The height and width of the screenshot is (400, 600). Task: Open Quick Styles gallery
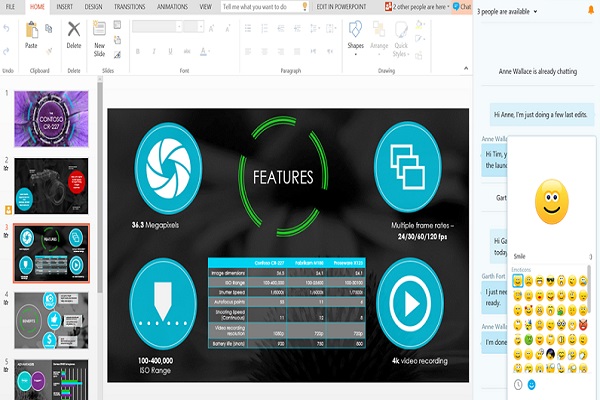[x=401, y=39]
